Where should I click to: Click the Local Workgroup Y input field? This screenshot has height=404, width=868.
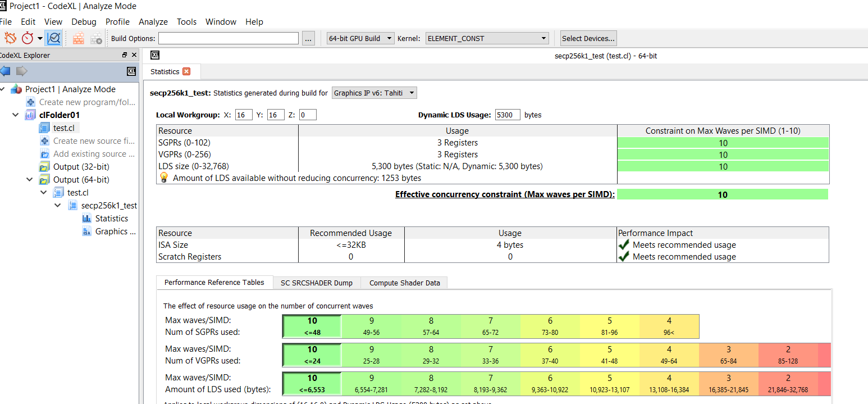(x=276, y=115)
